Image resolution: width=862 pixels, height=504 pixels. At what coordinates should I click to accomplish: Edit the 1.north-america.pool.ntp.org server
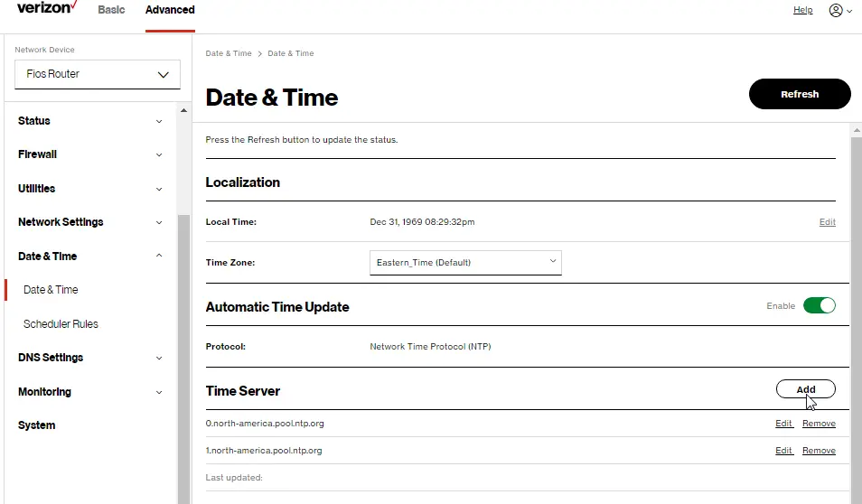tap(784, 451)
